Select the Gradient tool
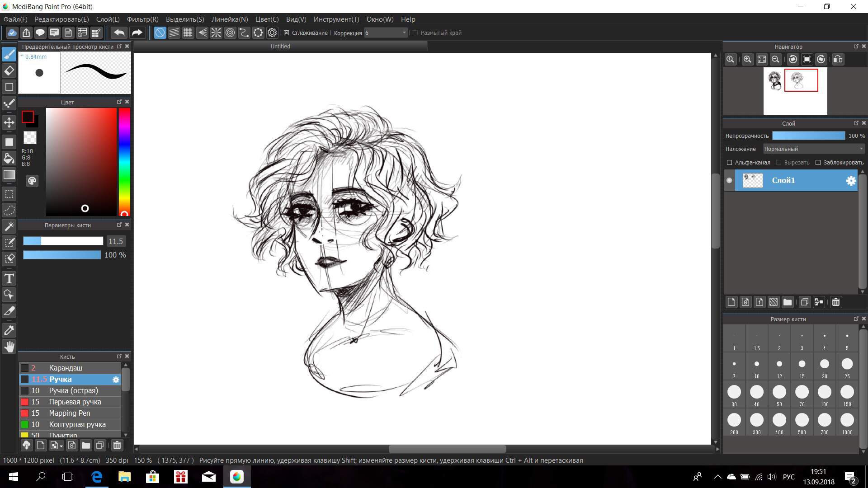The height and width of the screenshot is (488, 868). [x=9, y=175]
